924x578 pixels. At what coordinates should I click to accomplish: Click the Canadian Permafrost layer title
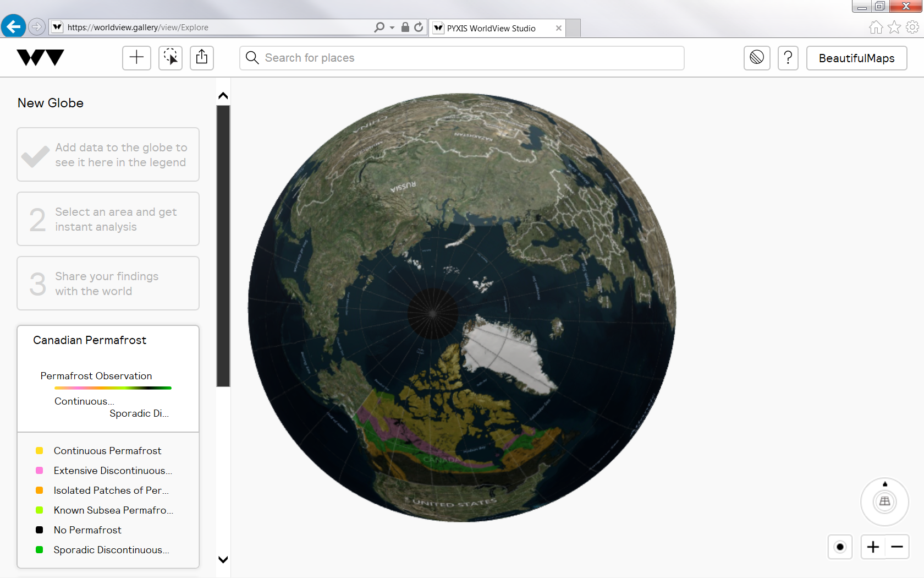click(90, 340)
